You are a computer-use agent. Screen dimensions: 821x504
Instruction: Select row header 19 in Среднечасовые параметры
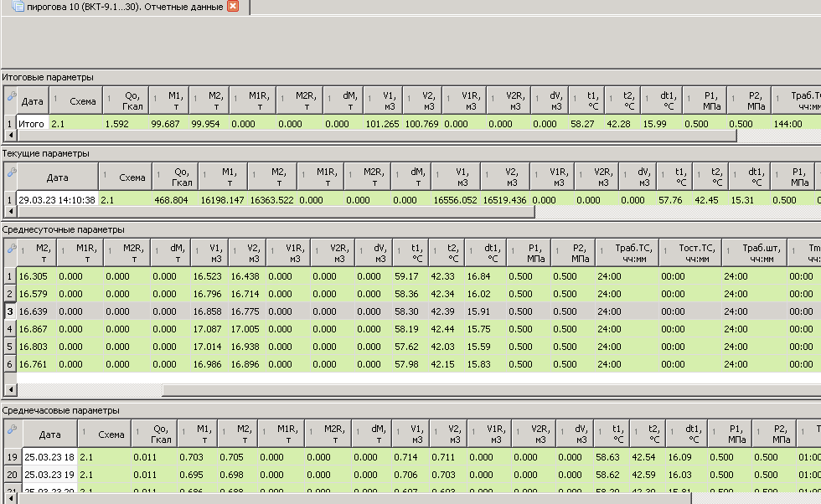click(x=12, y=457)
